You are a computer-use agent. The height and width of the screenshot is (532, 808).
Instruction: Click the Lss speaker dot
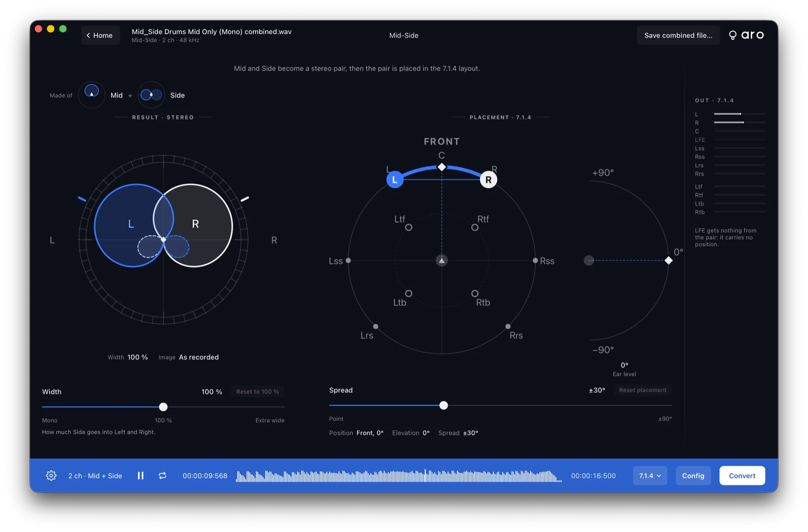point(348,261)
